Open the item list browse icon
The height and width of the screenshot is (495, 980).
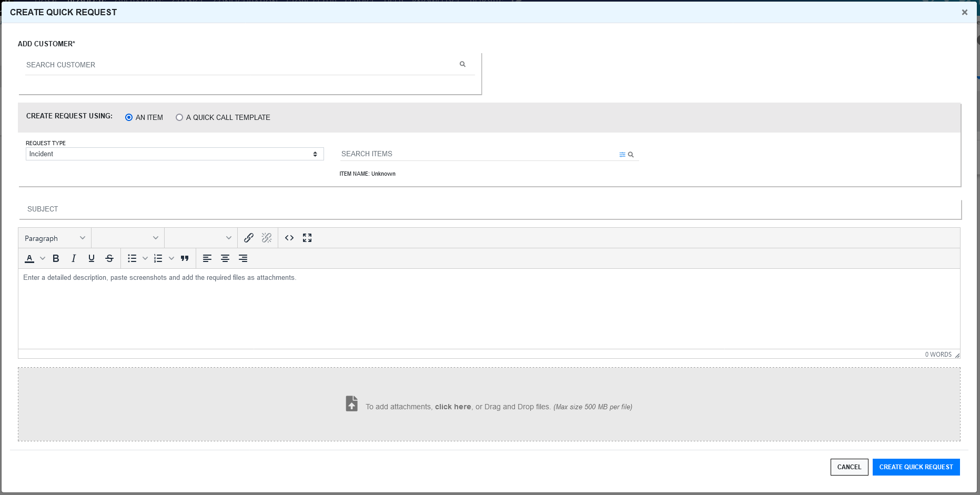(x=622, y=155)
